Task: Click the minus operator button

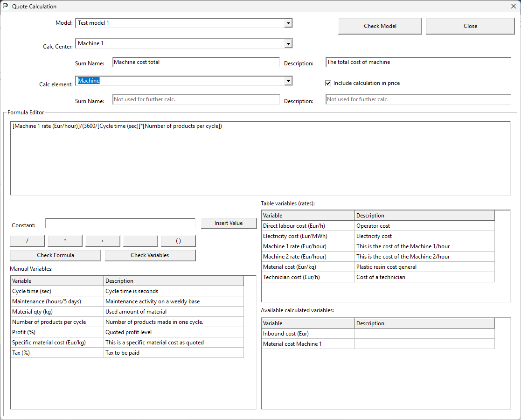Action: point(140,241)
